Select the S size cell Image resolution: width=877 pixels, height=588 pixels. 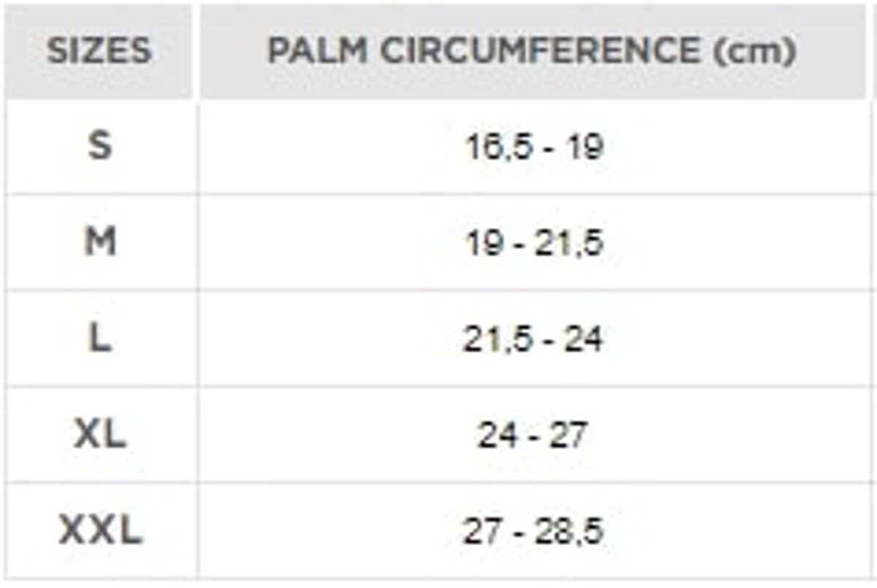click(x=100, y=147)
